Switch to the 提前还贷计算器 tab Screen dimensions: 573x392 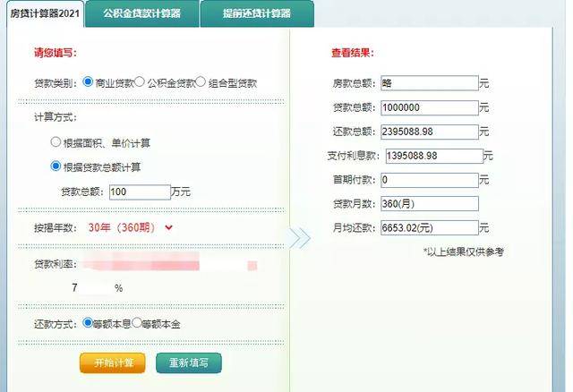click(257, 14)
